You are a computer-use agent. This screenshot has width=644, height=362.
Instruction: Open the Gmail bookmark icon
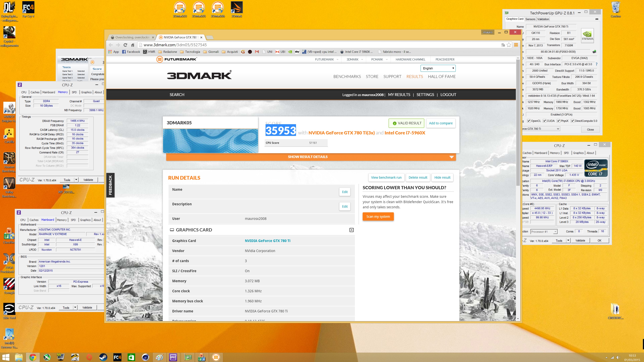pyautogui.click(x=257, y=52)
